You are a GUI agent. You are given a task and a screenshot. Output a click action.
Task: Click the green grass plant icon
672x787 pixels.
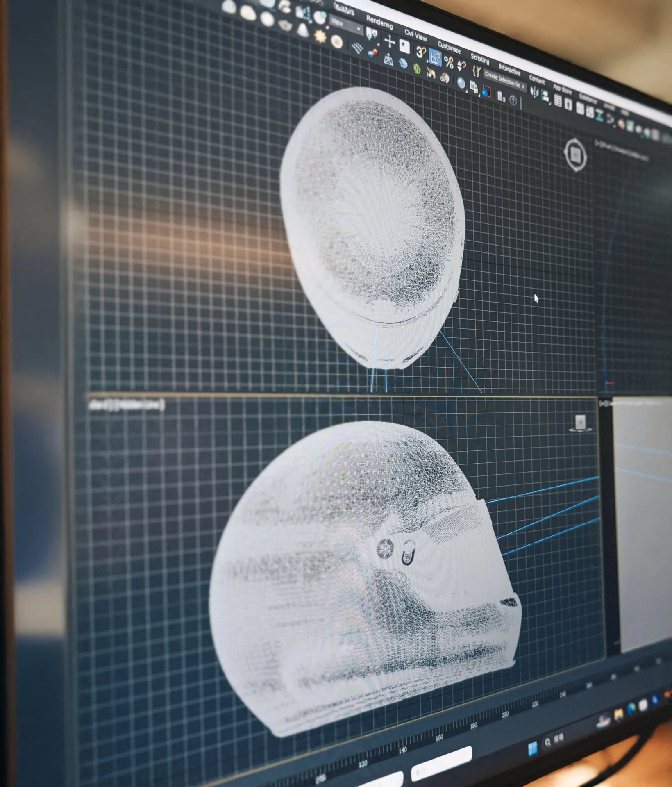[417, 68]
